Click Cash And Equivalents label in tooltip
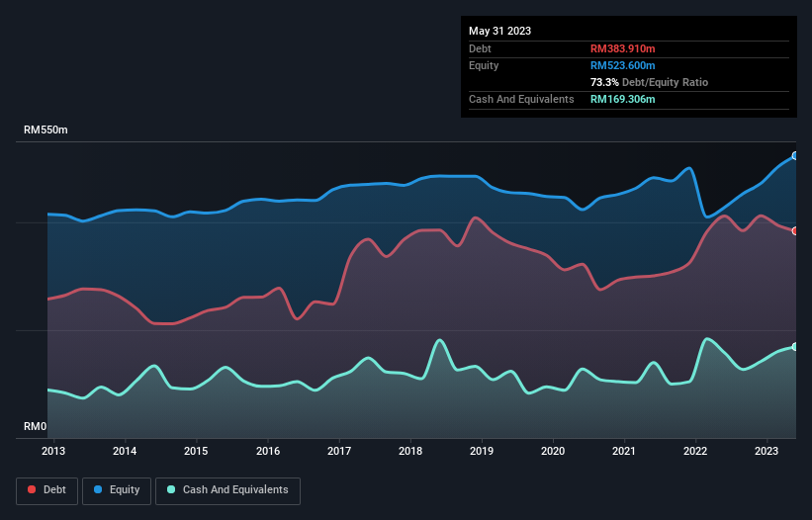 coord(521,99)
